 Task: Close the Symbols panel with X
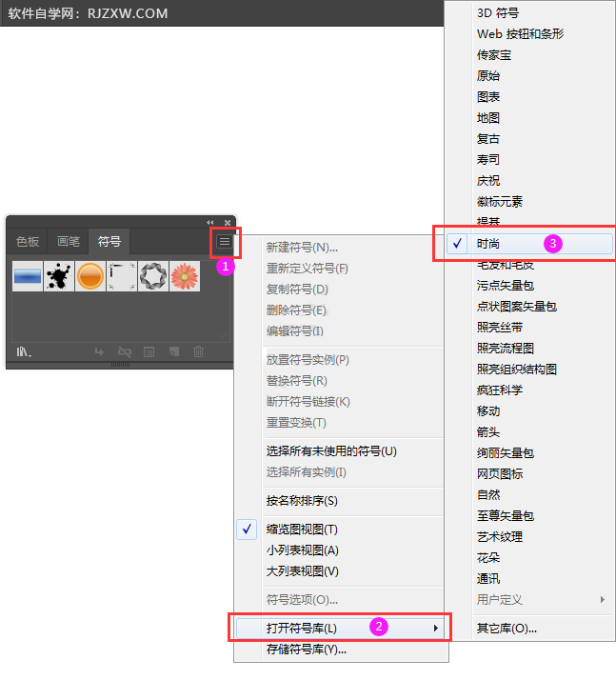228,223
